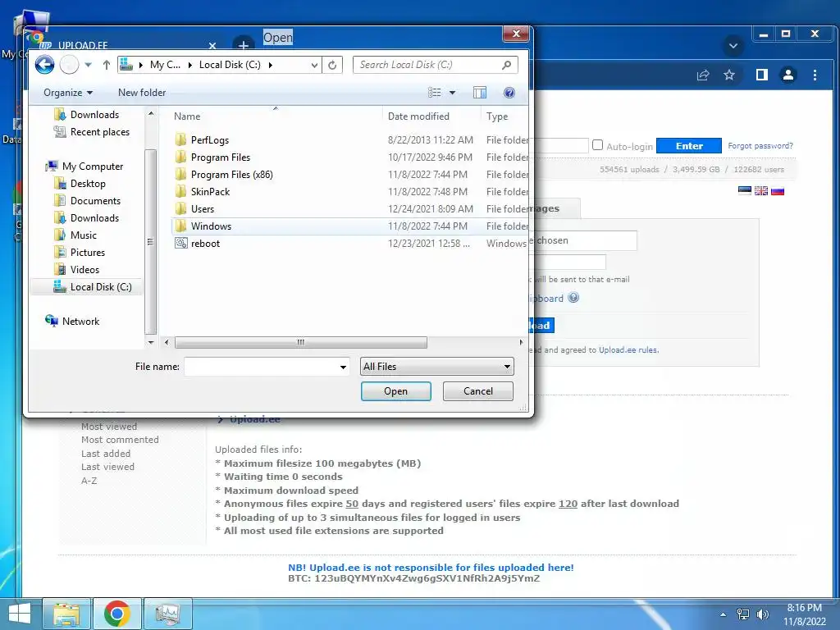The width and height of the screenshot is (840, 630).
Task: Sort by the Date modified column
Action: [418, 116]
